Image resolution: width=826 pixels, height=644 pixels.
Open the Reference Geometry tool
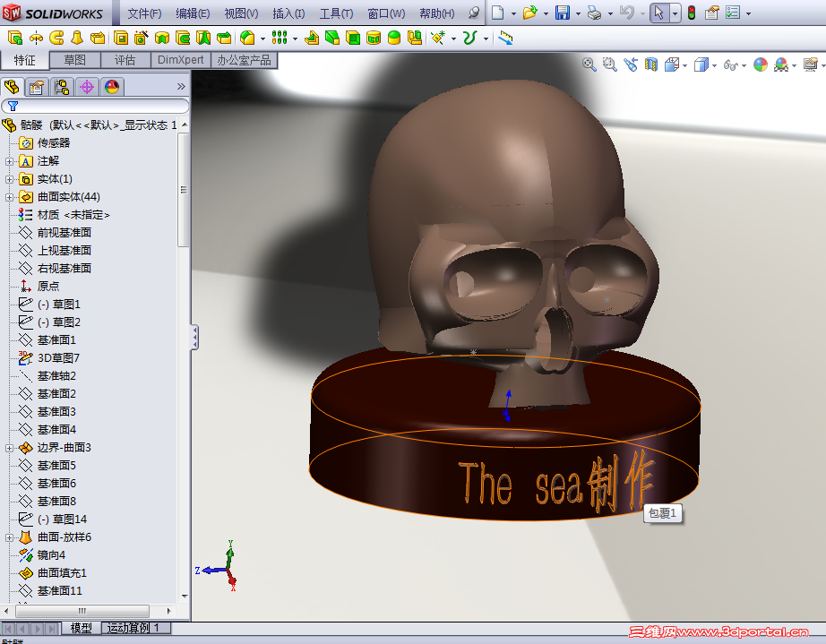click(438, 38)
